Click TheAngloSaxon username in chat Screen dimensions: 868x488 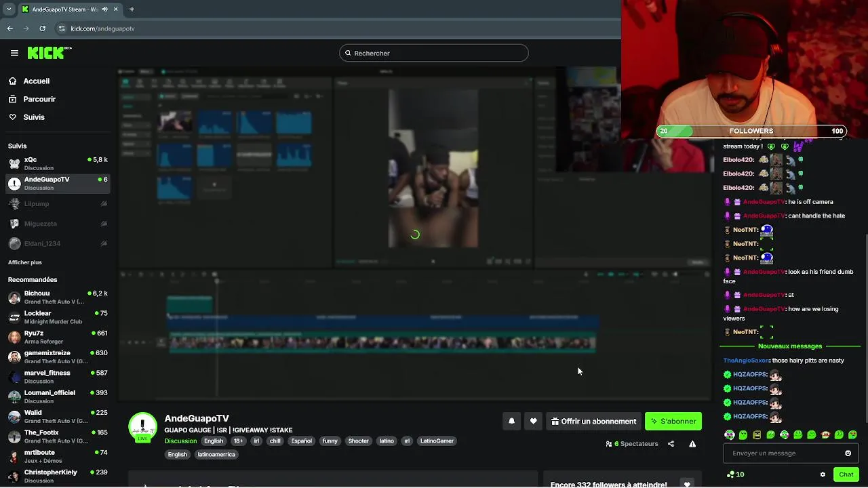tap(746, 361)
